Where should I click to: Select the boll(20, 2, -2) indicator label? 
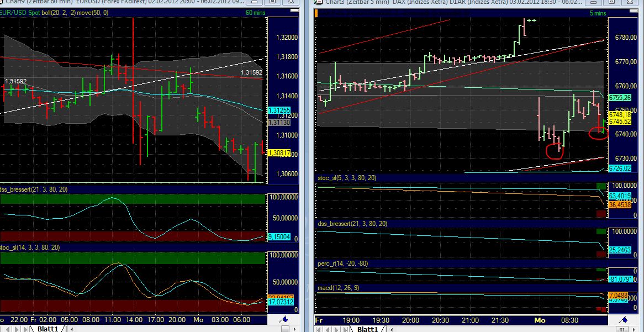[59, 12]
